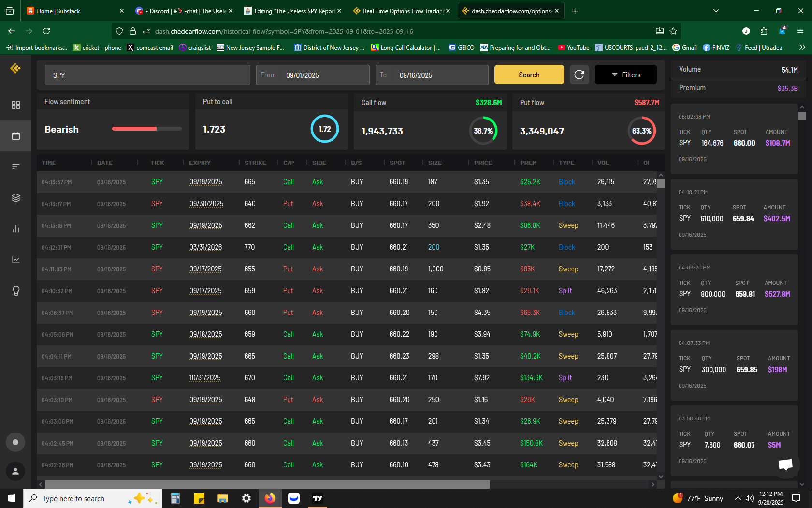Open the list all tabs chevron
Screen dimensions: 812x508
click(x=716, y=11)
